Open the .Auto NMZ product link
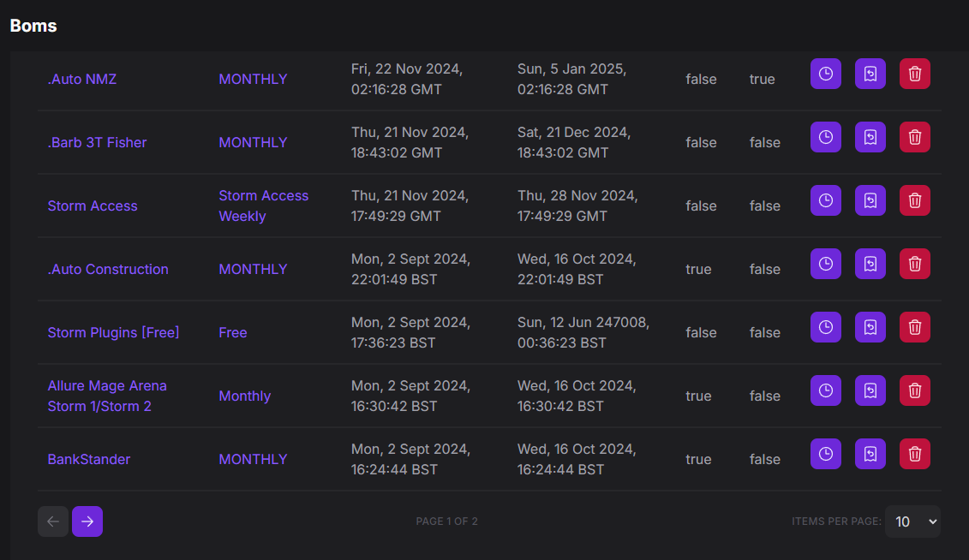The height and width of the screenshot is (560, 969). click(82, 79)
